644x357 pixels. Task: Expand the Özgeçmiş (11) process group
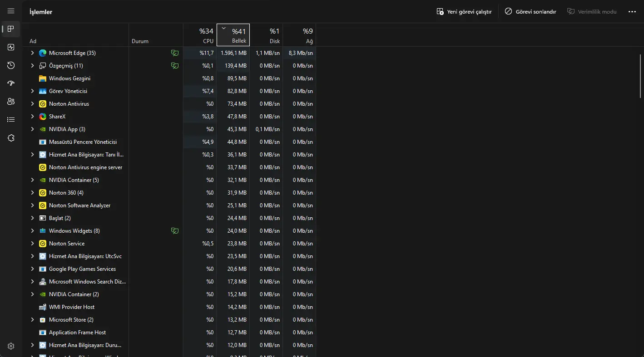coord(32,66)
